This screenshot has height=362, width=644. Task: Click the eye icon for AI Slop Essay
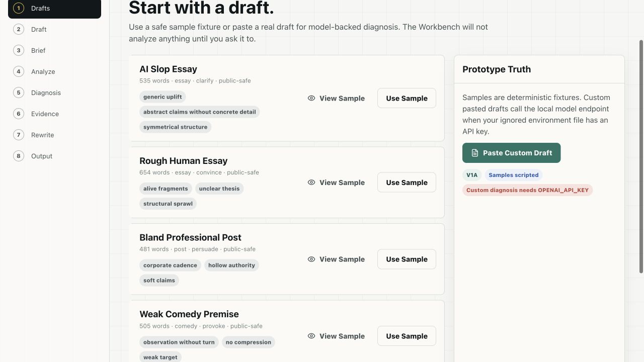pos(311,99)
